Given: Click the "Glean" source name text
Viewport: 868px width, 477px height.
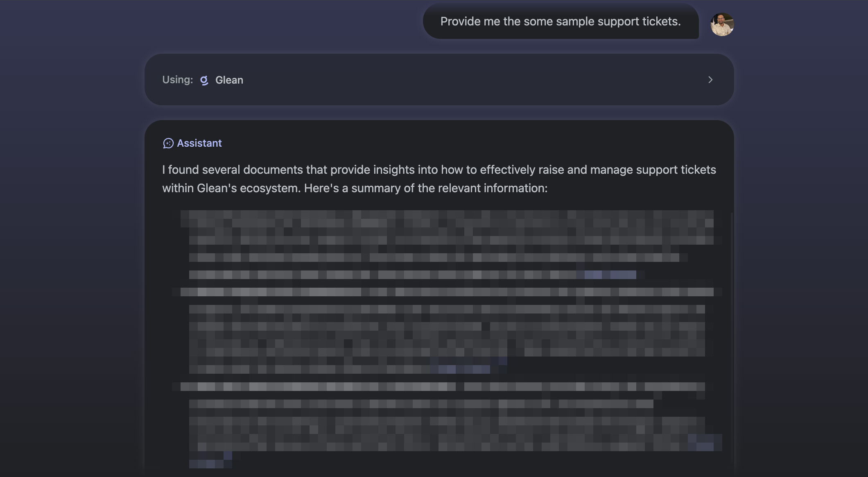Looking at the screenshot, I should [x=229, y=80].
